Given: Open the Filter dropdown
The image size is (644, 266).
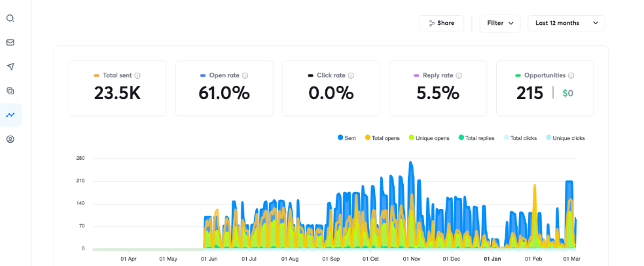Looking at the screenshot, I should pyautogui.click(x=500, y=23).
